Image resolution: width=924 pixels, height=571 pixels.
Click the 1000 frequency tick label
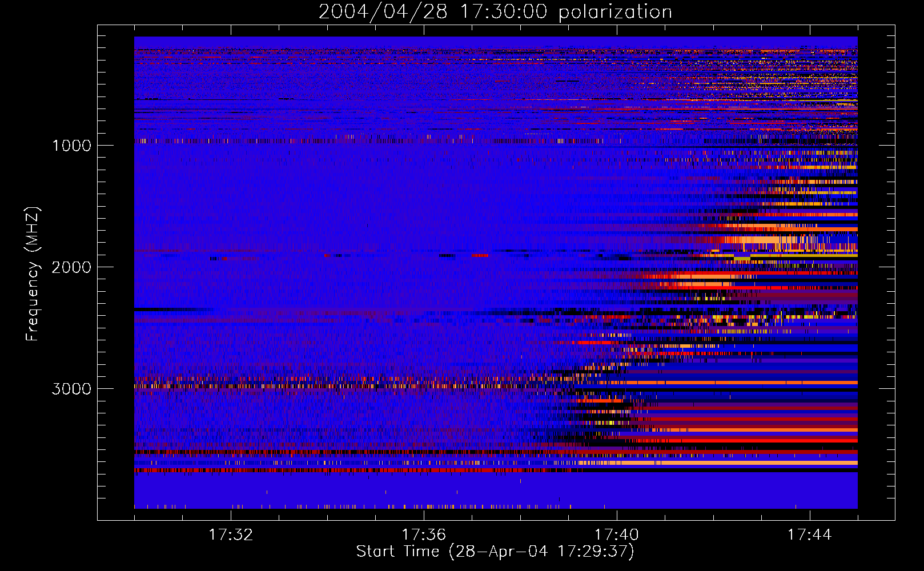click(x=71, y=146)
